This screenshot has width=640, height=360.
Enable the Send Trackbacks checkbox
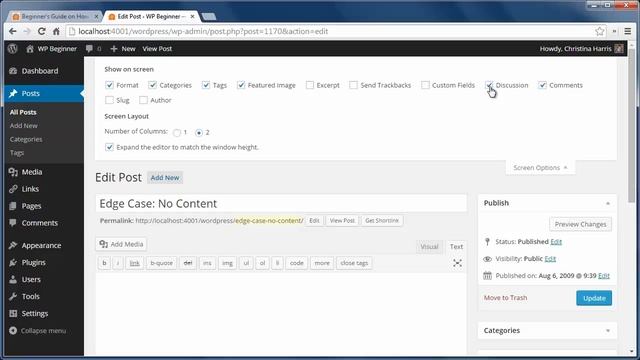tap(353, 85)
